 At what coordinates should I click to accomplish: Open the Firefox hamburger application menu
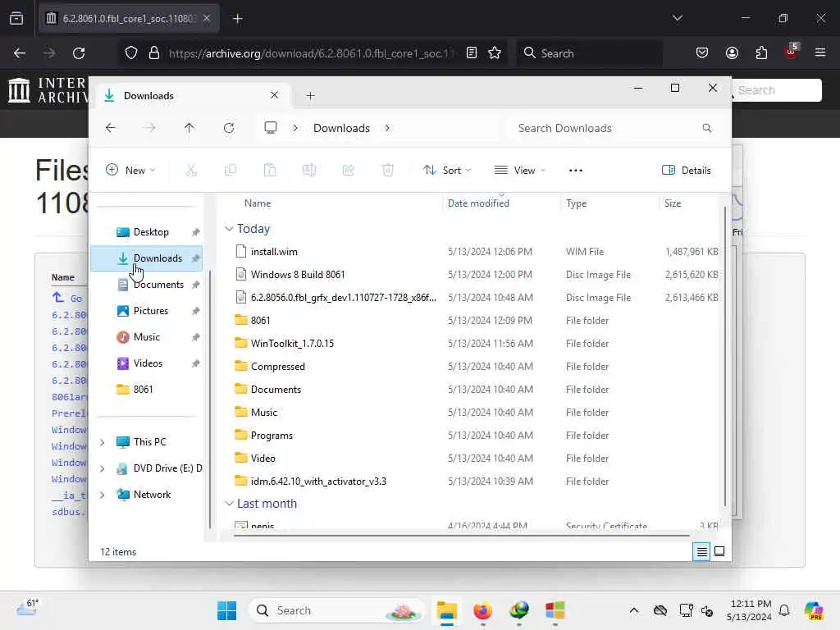[x=820, y=52]
